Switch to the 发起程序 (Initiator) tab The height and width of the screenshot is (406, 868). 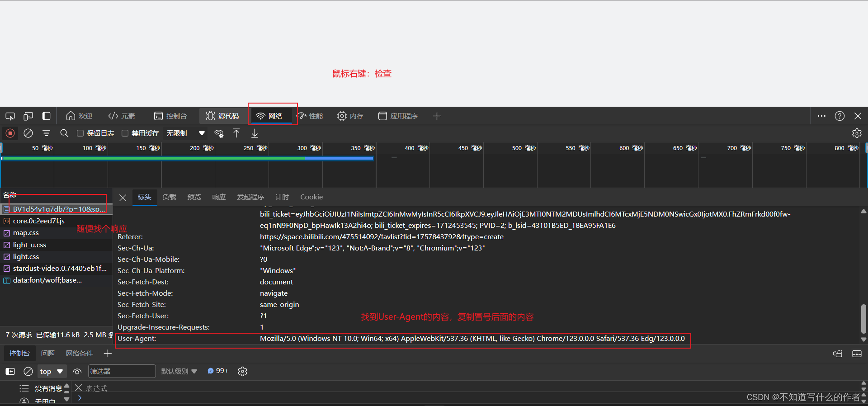(250, 197)
